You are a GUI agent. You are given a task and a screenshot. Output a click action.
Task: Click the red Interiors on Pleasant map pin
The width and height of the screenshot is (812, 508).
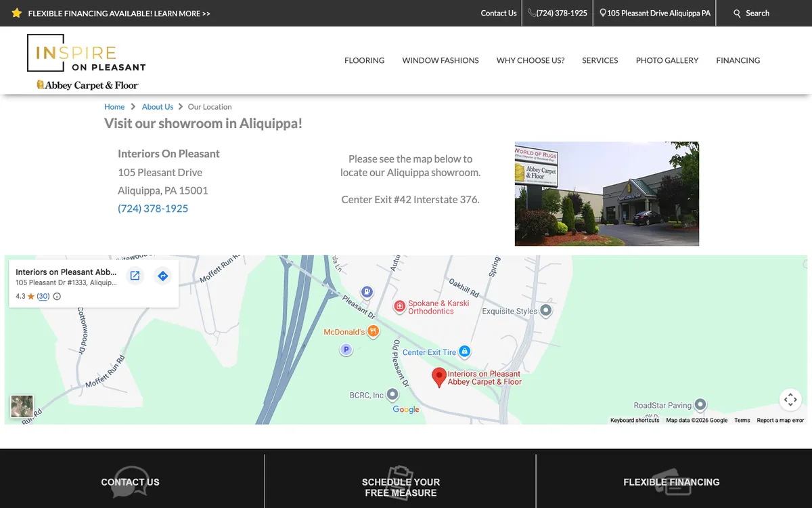point(439,377)
